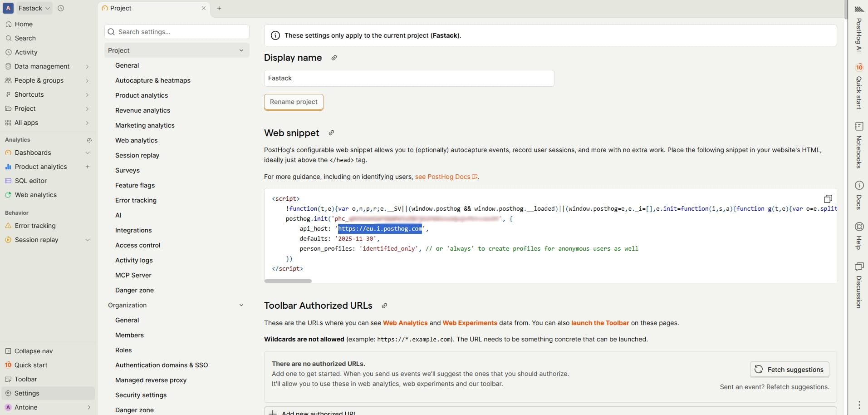
Task: Expand the Shortcuts submenu
Action: tap(87, 94)
